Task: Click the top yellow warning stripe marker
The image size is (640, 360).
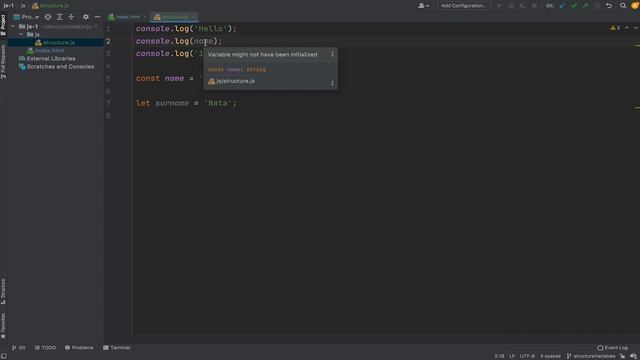Action: tap(637, 45)
